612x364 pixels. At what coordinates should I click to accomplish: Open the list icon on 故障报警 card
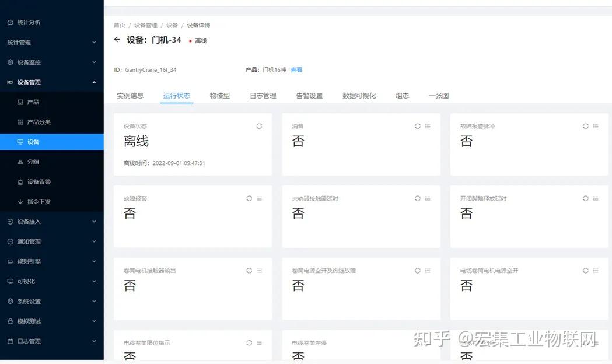pos(259,198)
